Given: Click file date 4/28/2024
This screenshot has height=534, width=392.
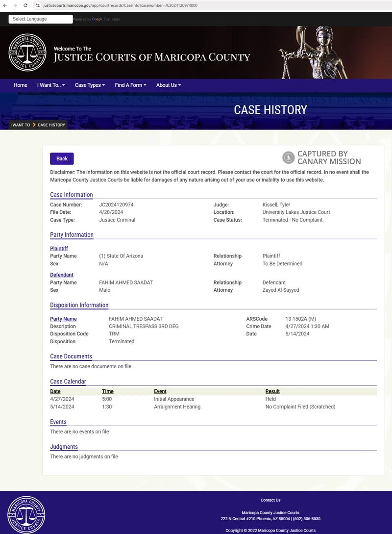Looking at the screenshot, I should (x=111, y=212).
